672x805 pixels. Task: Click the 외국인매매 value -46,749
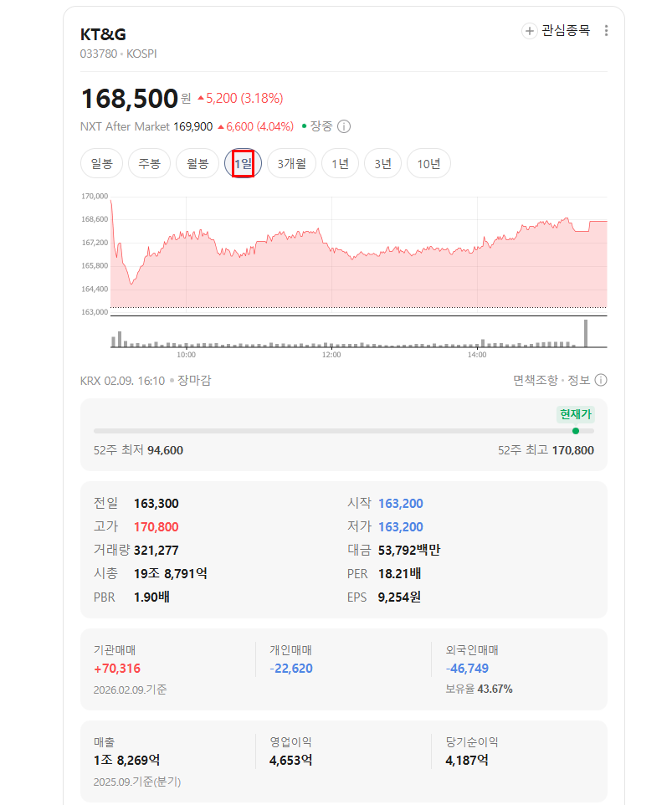467,669
